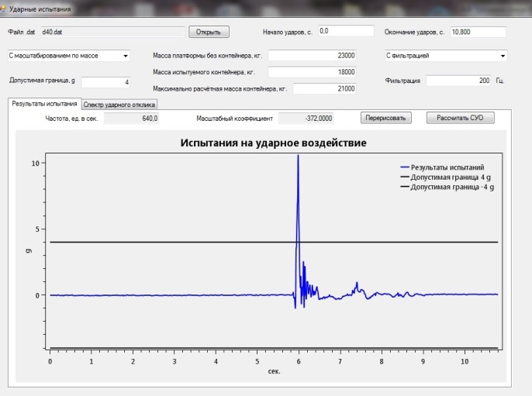Click the Открыть button to open file
Screen dimensions: 532x396
(x=208, y=32)
